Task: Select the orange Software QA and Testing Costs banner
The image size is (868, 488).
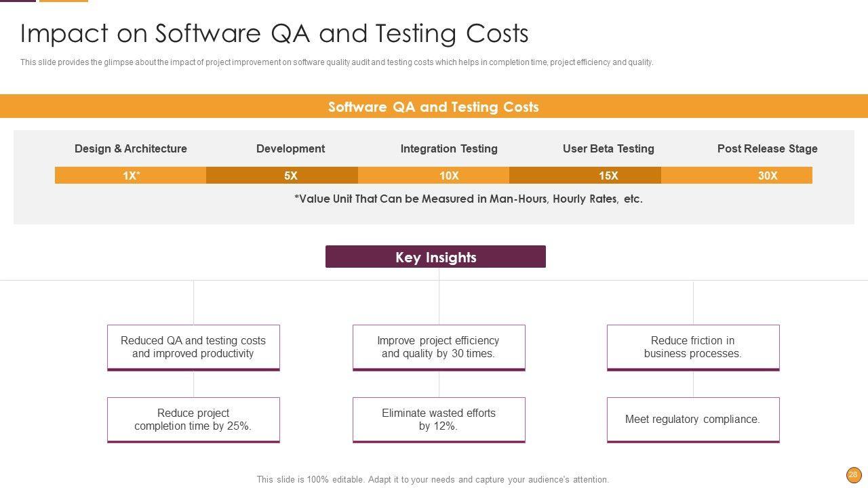Action: (x=433, y=106)
